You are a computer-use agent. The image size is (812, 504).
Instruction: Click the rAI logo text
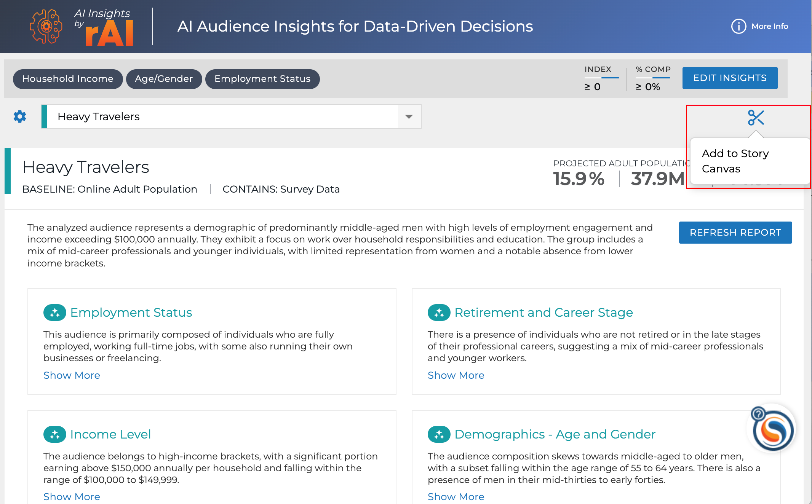(x=109, y=33)
